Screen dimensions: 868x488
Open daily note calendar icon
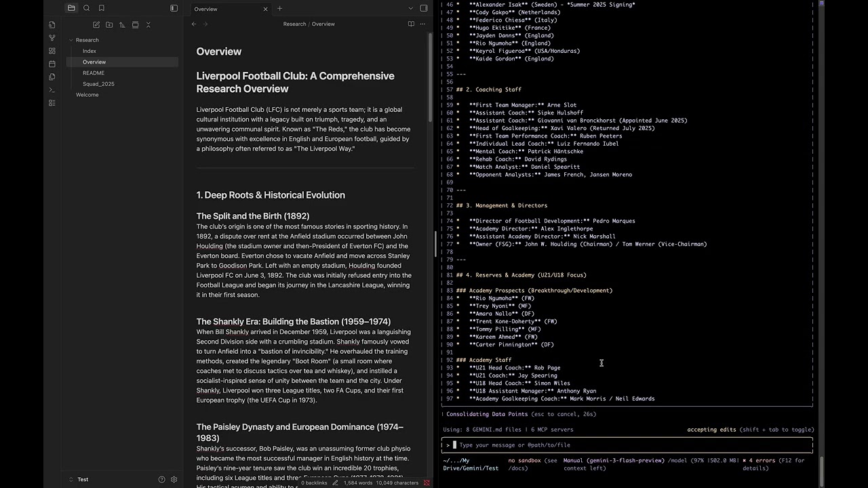click(52, 64)
